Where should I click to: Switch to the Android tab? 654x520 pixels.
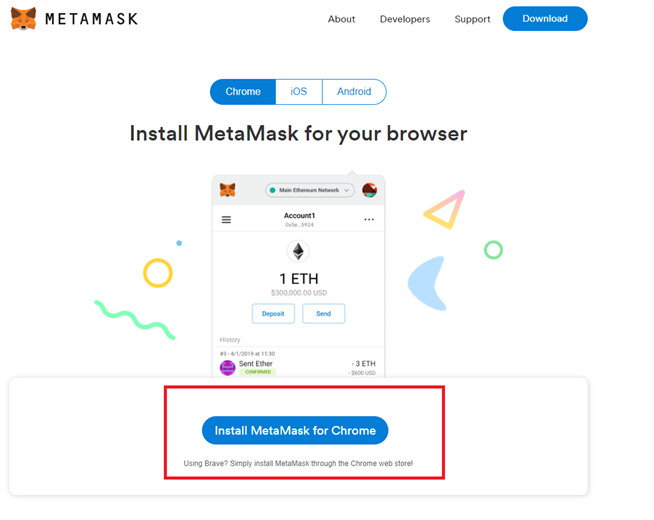pyautogui.click(x=354, y=92)
